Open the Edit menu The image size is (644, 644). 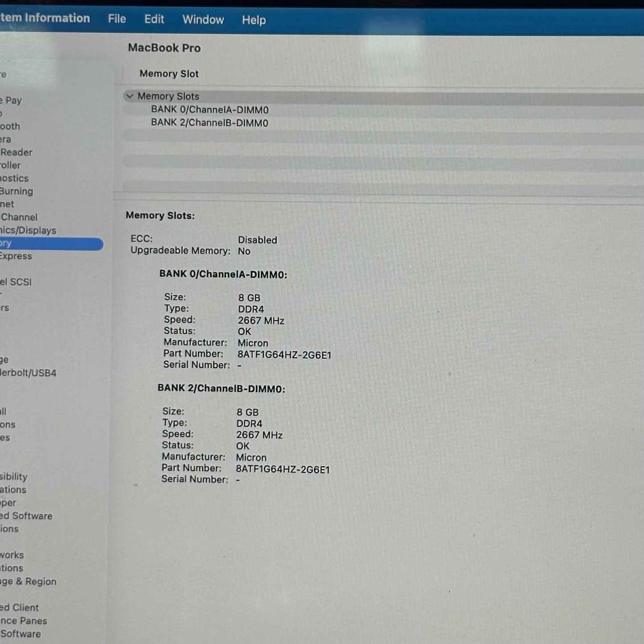pyautogui.click(x=154, y=19)
